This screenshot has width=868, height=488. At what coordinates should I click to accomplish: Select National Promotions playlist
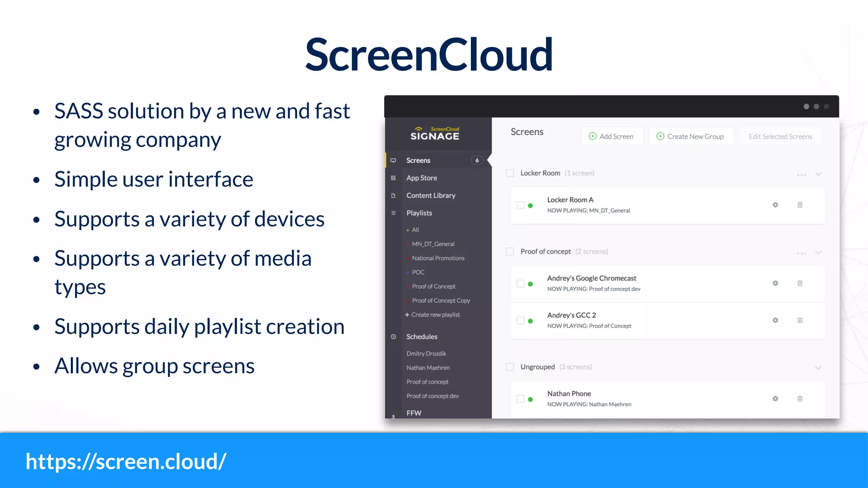tap(438, 258)
